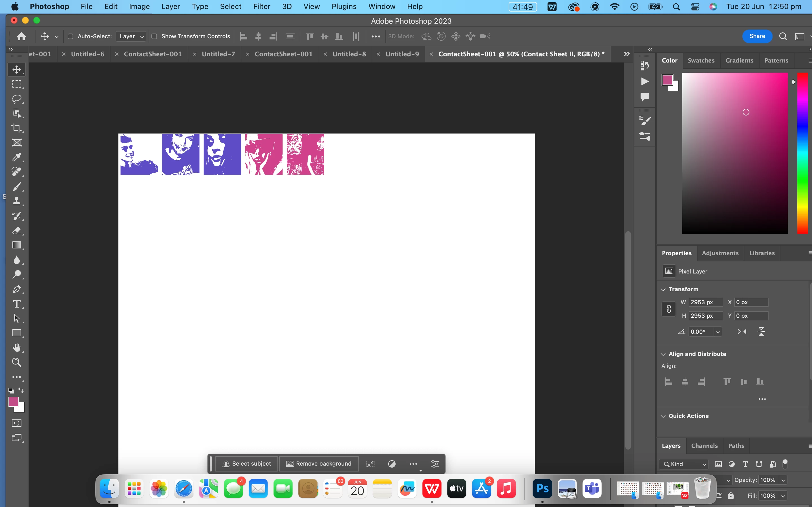Open the layer Kind filter dropdown
This screenshot has height=507, width=812.
pyautogui.click(x=685, y=464)
